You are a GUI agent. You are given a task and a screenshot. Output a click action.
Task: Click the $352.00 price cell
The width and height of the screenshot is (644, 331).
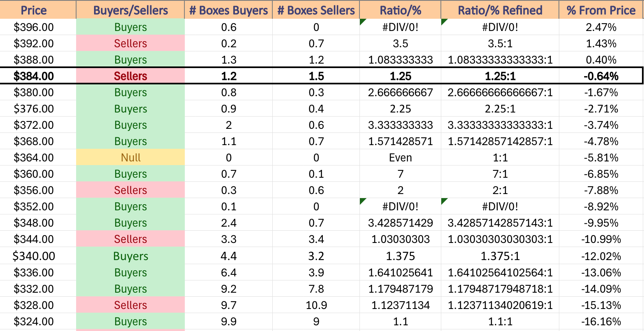pos(38,207)
